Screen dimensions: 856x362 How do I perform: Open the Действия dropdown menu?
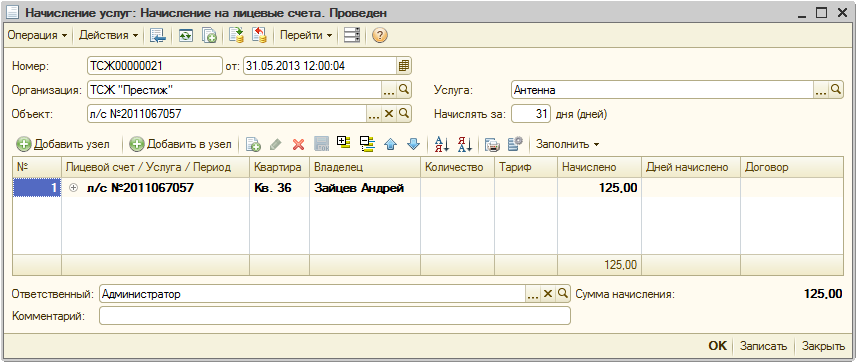point(109,35)
